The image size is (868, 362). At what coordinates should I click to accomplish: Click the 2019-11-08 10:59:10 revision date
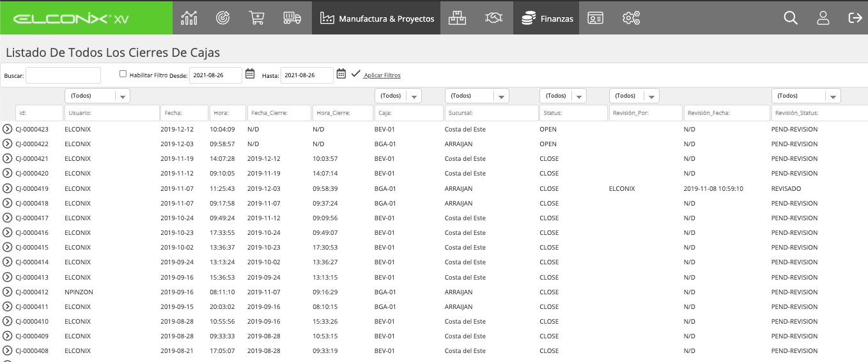click(713, 189)
